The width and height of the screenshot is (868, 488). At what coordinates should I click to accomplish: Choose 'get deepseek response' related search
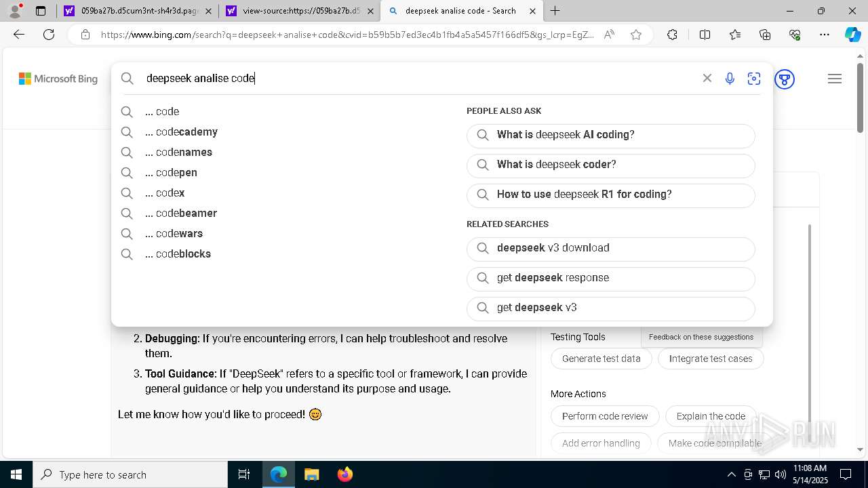point(611,278)
